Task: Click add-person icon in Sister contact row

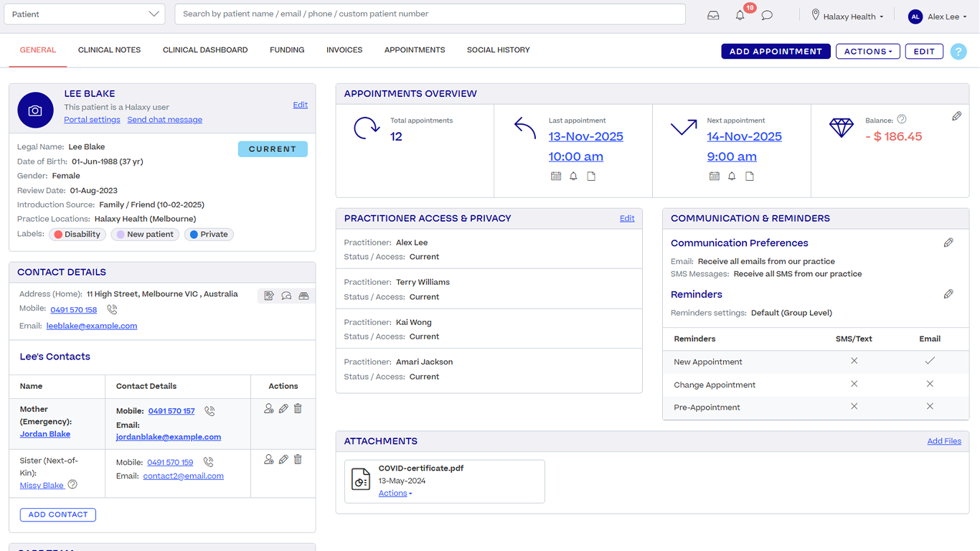Action: point(269,460)
